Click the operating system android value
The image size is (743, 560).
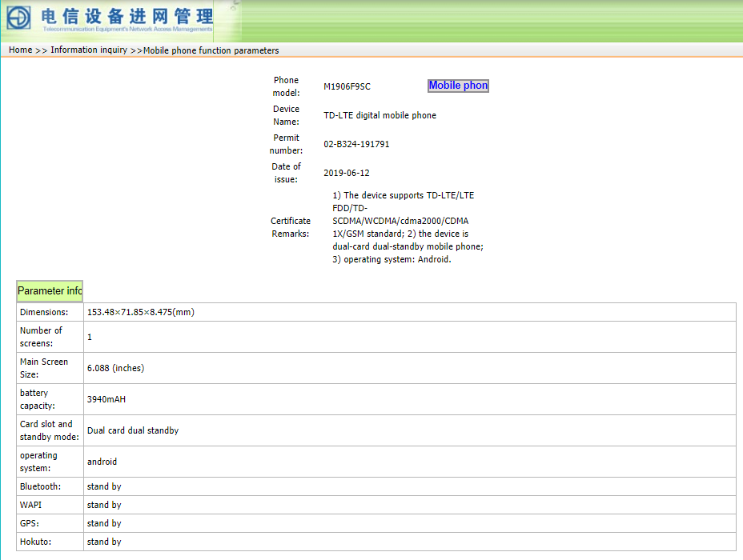(x=102, y=462)
